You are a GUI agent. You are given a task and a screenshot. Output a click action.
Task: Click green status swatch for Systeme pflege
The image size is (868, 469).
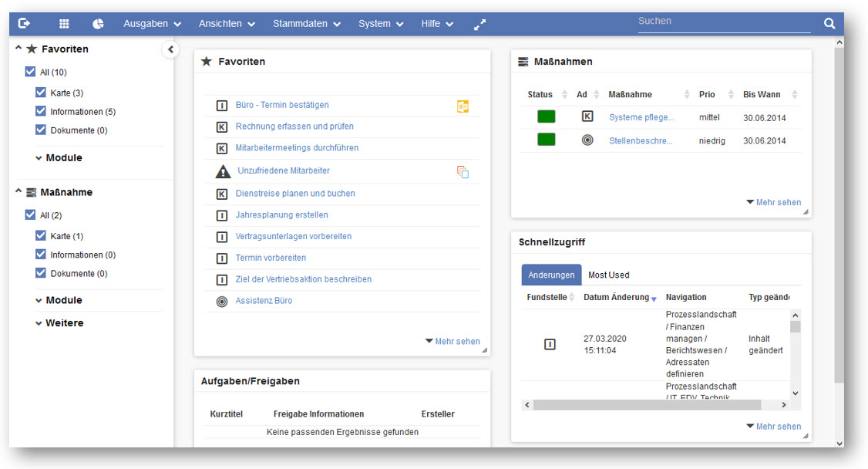(x=546, y=117)
